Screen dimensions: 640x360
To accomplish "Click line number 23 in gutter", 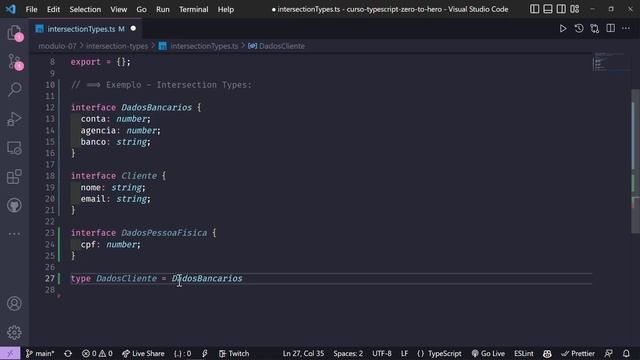I will (x=50, y=233).
